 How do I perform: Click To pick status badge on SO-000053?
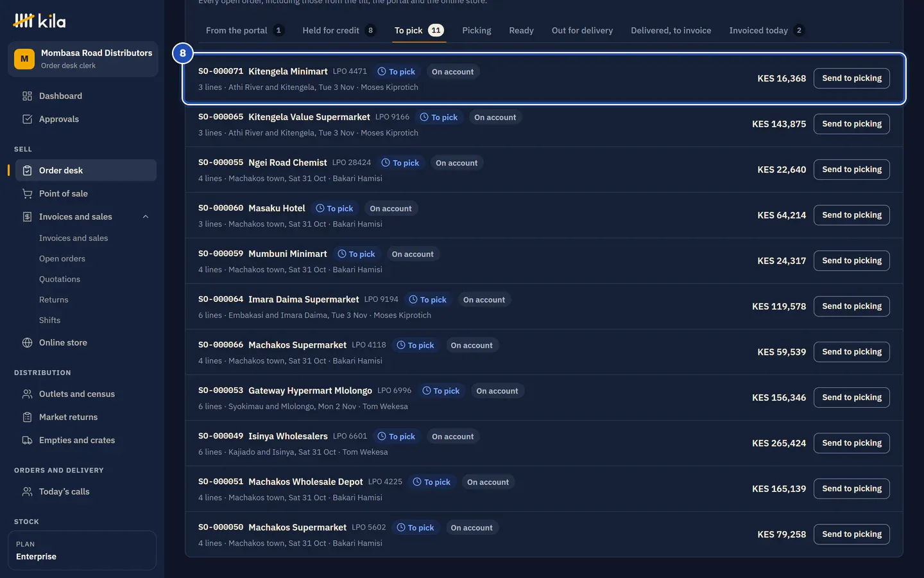441,391
